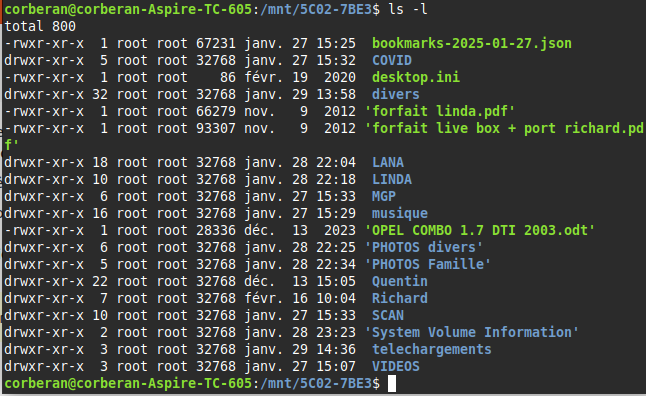Click the desktop.ini file name
The image size is (646, 396).
[x=416, y=77]
